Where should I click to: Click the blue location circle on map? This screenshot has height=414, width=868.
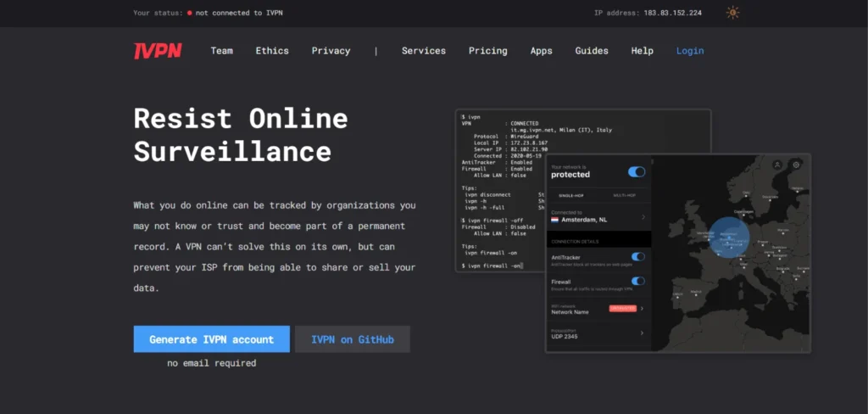pyautogui.click(x=729, y=238)
